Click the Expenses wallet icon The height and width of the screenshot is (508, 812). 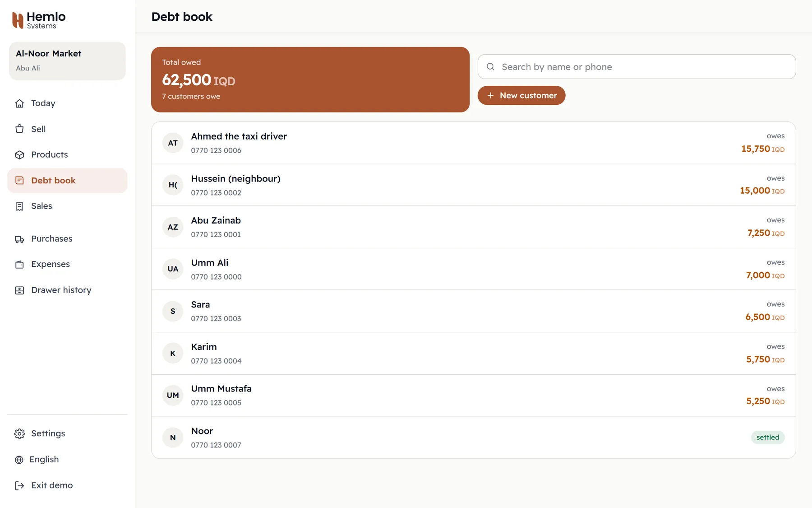tap(19, 264)
